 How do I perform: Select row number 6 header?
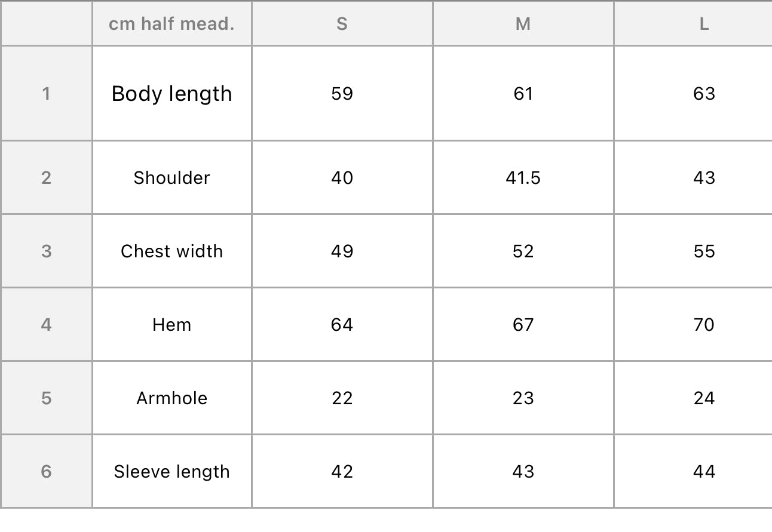point(46,472)
